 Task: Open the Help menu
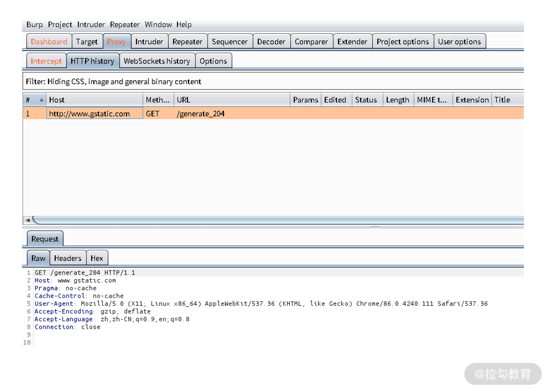click(184, 25)
